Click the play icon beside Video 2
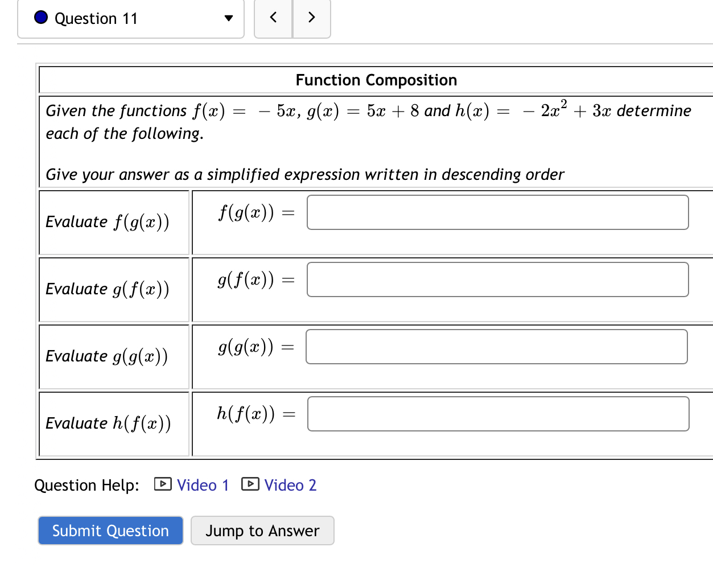The width and height of the screenshot is (713, 588). click(x=249, y=484)
